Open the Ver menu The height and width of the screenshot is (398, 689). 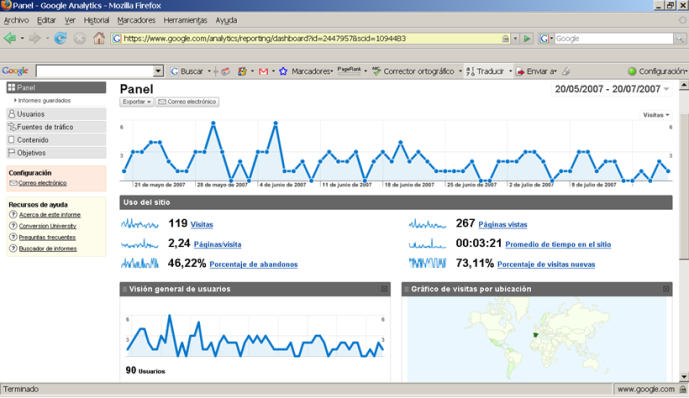coord(70,20)
